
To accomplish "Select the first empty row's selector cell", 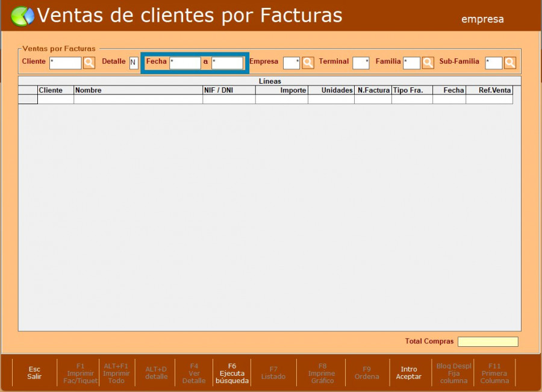I will (x=28, y=99).
